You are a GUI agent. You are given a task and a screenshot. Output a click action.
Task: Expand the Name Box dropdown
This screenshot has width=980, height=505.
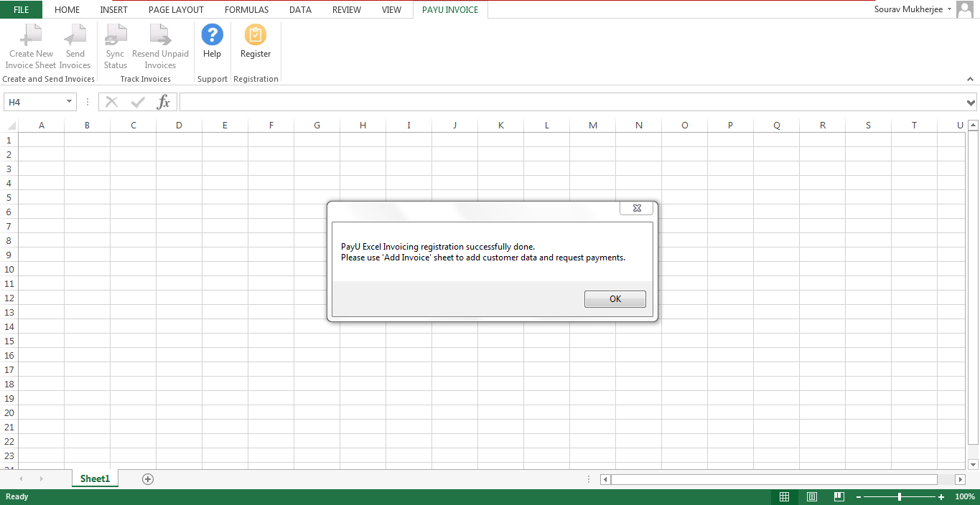pos(70,102)
